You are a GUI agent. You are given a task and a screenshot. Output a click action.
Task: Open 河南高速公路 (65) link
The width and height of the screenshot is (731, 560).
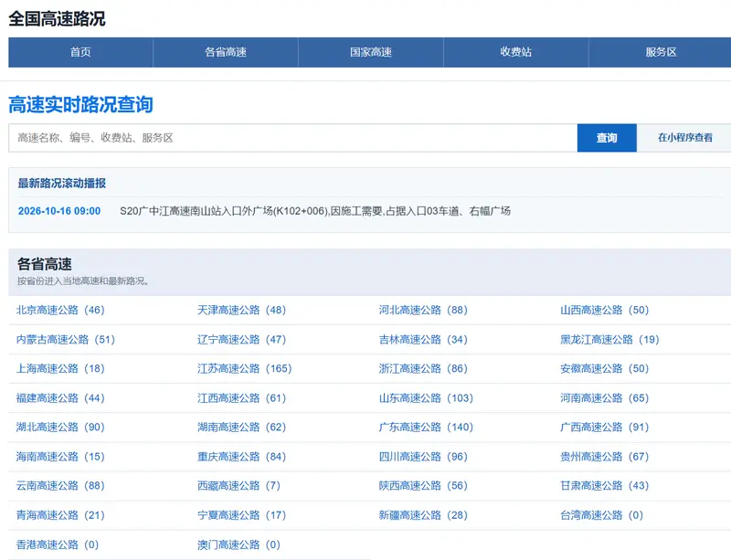(x=604, y=398)
